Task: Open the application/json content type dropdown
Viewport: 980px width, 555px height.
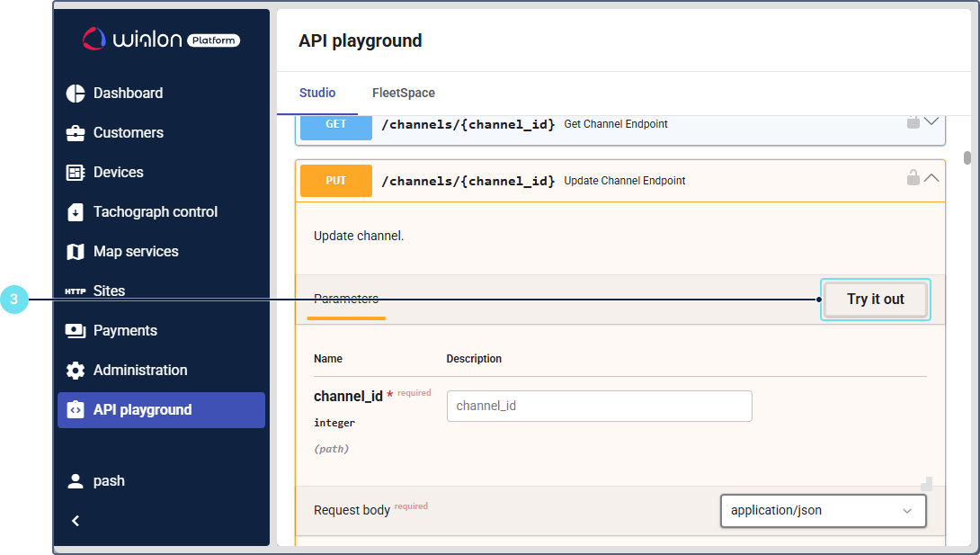Action: [823, 511]
